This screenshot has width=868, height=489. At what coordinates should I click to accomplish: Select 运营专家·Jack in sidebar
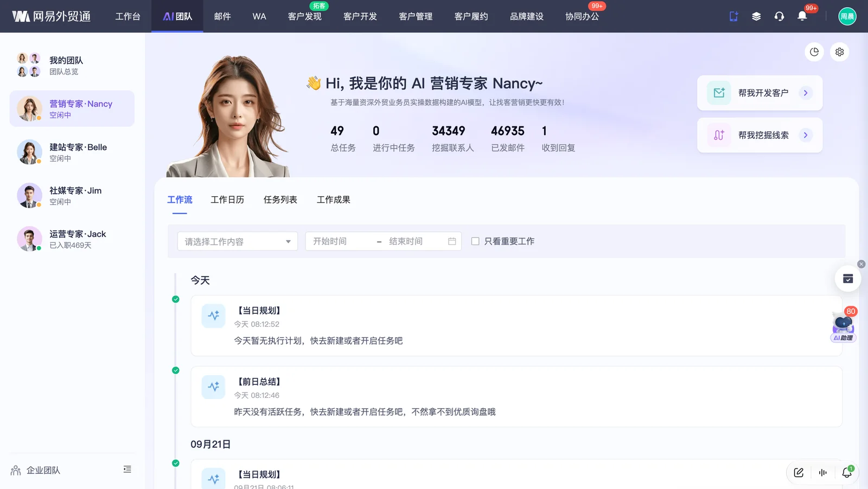[x=72, y=239]
